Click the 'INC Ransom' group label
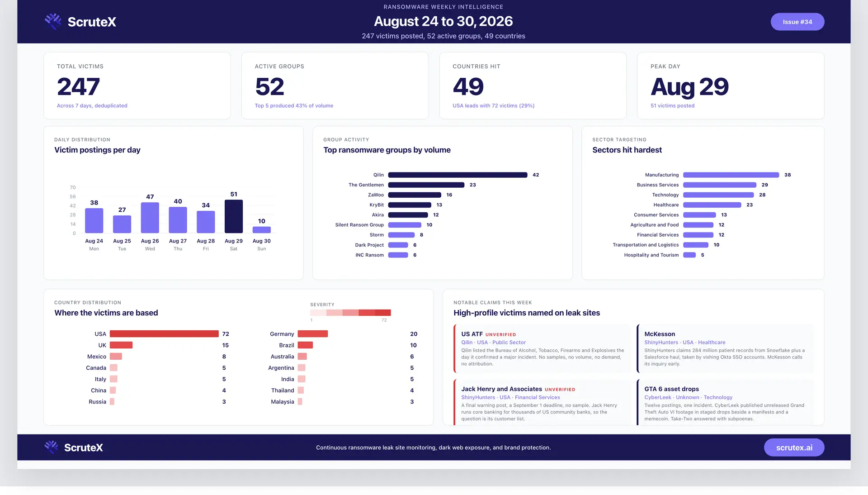This screenshot has width=868, height=495. point(369,255)
